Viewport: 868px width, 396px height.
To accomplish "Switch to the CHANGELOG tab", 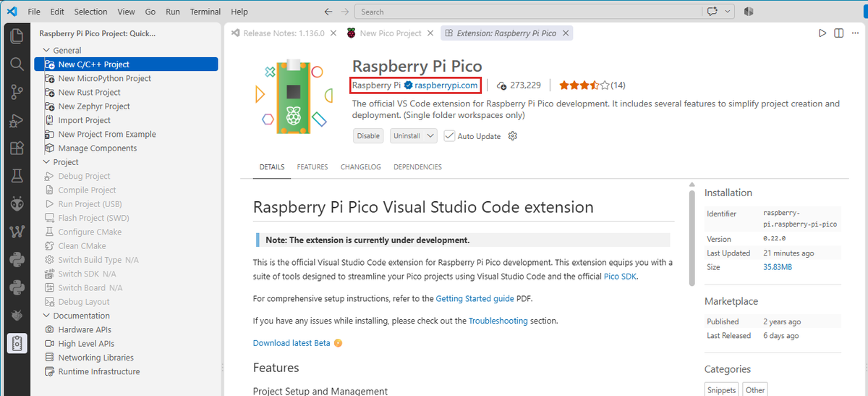I will pyautogui.click(x=361, y=167).
